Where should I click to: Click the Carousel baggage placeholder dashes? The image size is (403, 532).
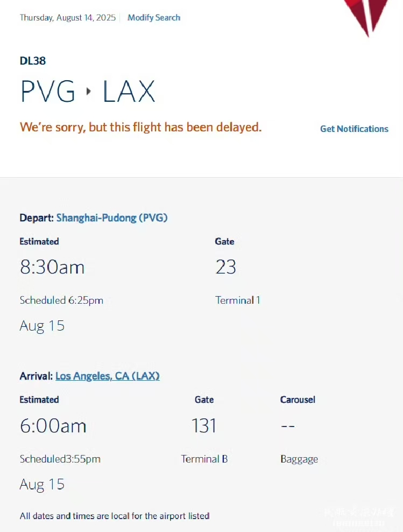pyautogui.click(x=288, y=425)
